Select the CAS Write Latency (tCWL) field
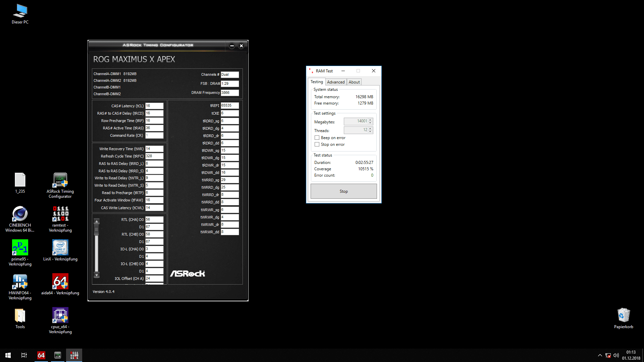 [154, 208]
